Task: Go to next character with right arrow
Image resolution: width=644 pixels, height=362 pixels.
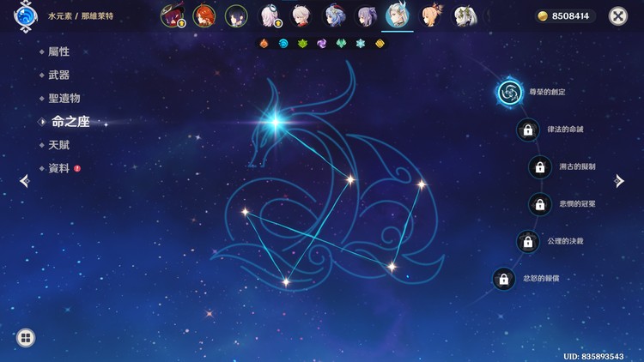Action: click(x=619, y=181)
